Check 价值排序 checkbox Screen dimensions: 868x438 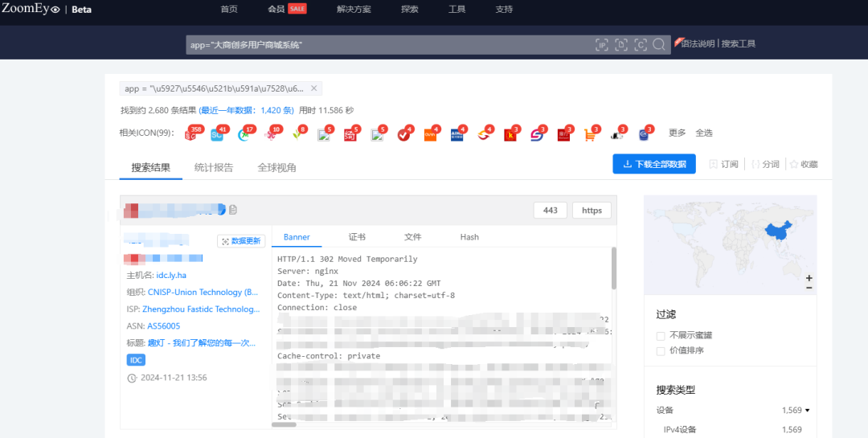[x=661, y=351]
